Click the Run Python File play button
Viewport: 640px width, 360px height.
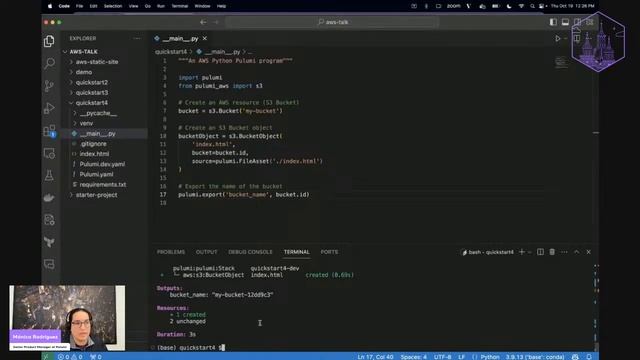point(558,38)
